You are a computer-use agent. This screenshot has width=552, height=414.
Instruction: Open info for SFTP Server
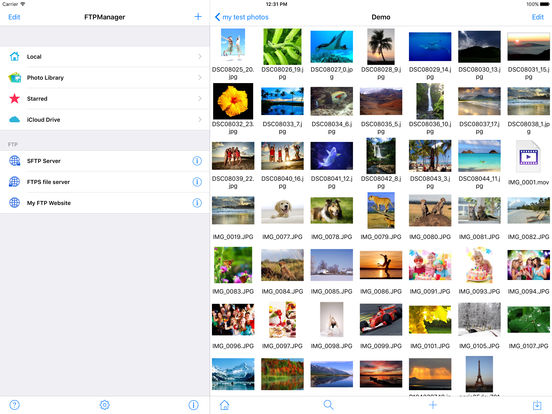coord(197,161)
